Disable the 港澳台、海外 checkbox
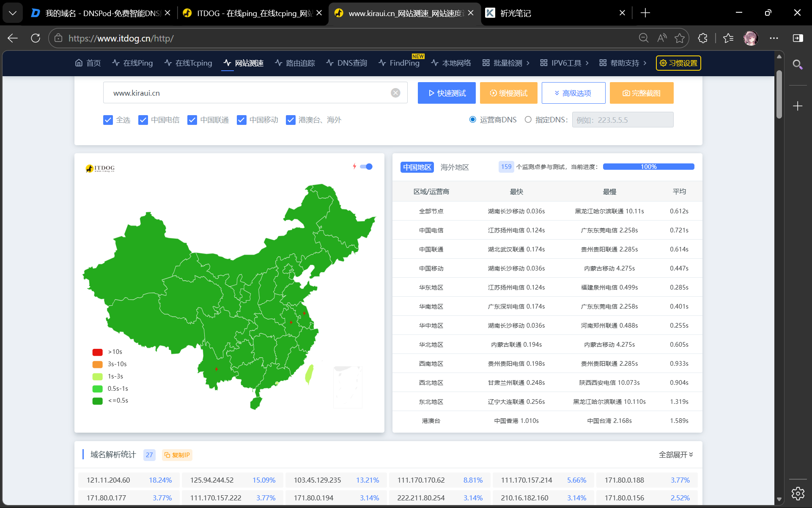The image size is (812, 508). click(x=291, y=120)
